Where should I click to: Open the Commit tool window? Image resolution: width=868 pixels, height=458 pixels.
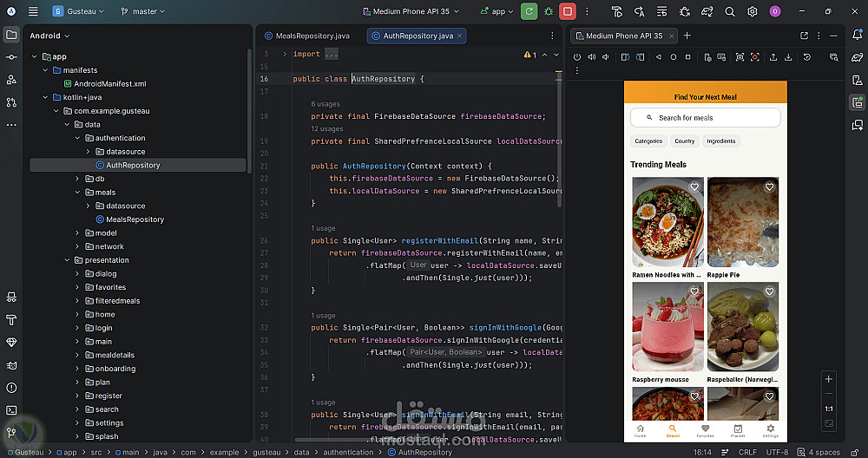pos(11,57)
